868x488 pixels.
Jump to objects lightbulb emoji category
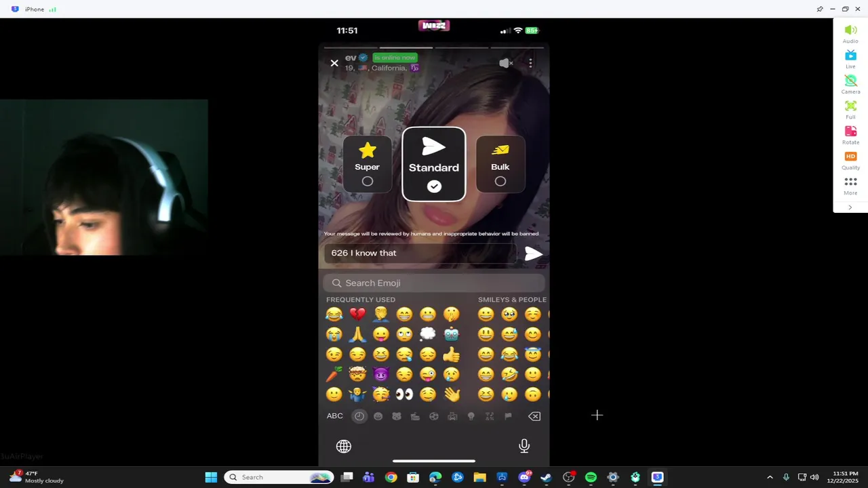471,416
